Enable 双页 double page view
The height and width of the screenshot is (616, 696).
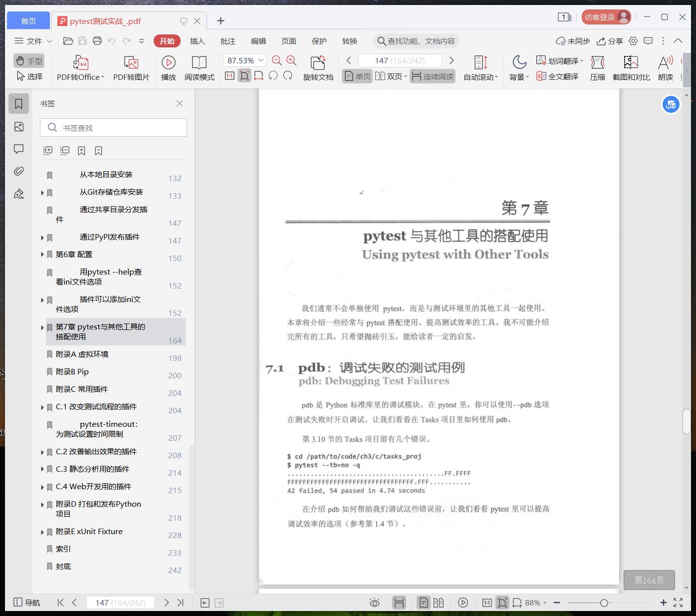pos(391,76)
